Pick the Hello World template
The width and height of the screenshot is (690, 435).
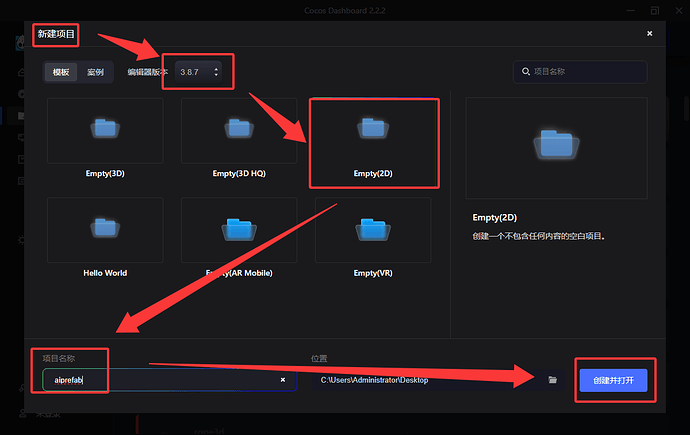point(105,238)
